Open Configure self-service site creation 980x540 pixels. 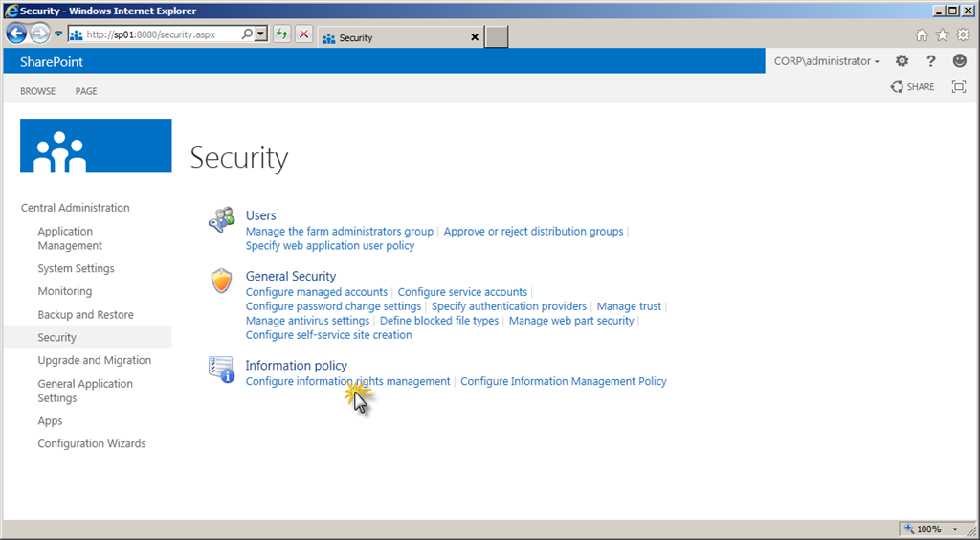pos(329,335)
